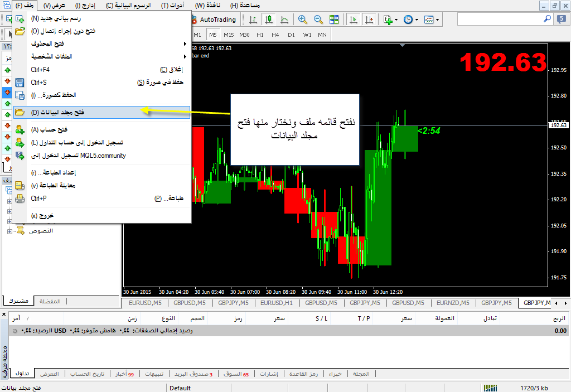The height and width of the screenshot is (392, 571).
Task: Switch chart to bar chart icon
Action: (253, 20)
